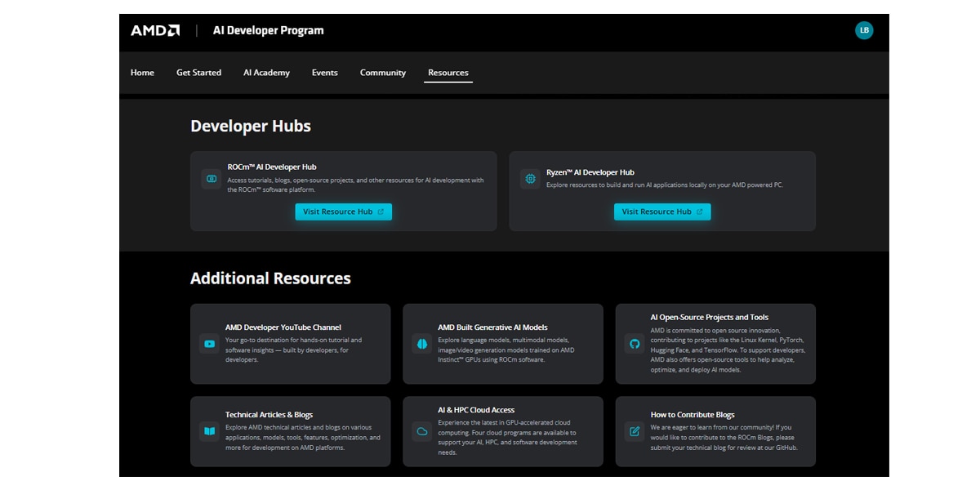The image size is (980, 490).
Task: Select the ROCm chip icon on Developer Hub card
Action: coord(210,177)
